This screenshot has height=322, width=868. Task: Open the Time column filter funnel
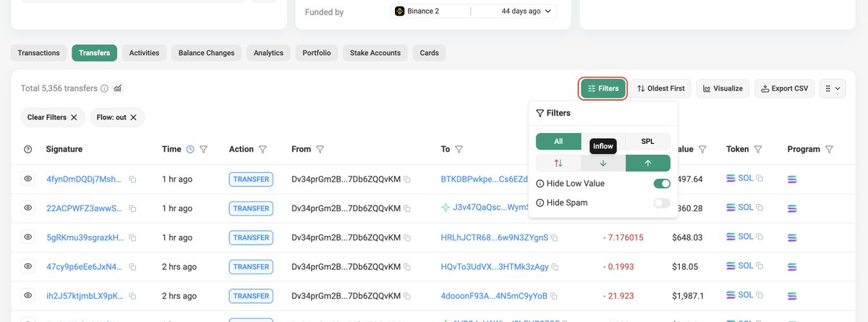point(204,149)
